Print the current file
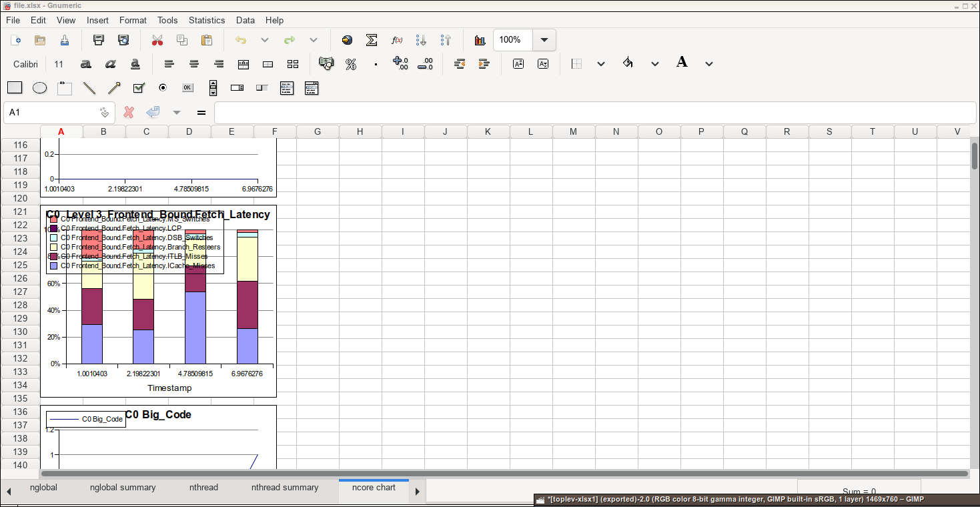 [99, 40]
